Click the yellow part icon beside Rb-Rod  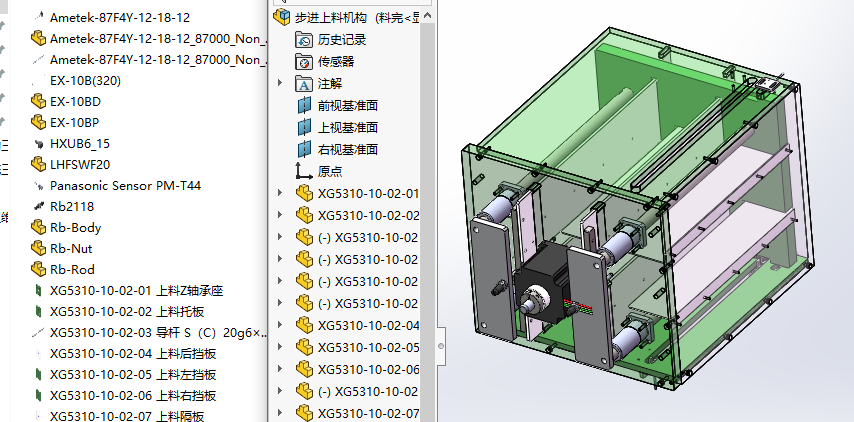tap(38, 269)
